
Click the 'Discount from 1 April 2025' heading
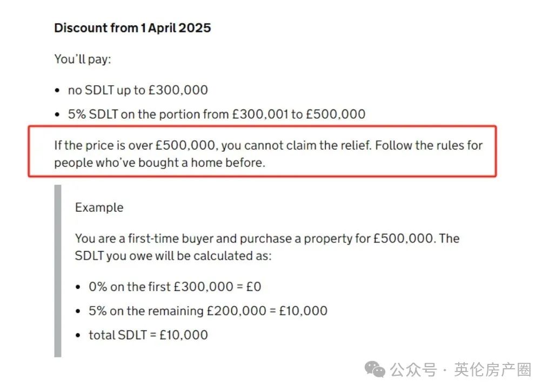[132, 28]
